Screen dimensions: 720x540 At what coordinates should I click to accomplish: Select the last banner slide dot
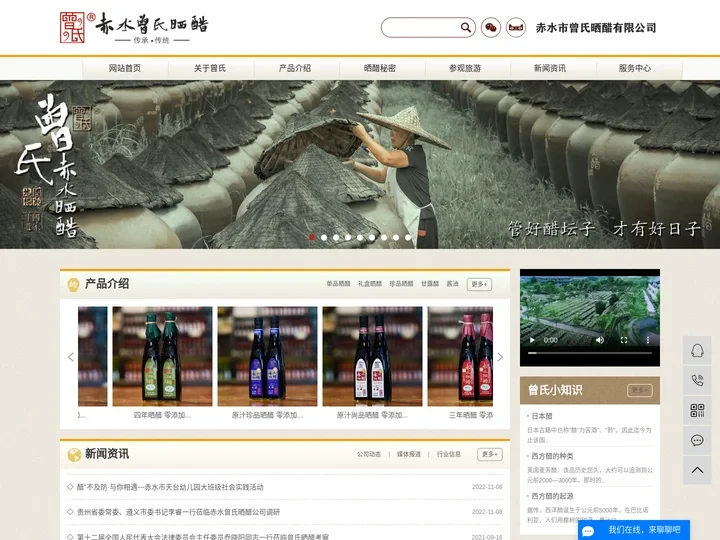tap(408, 237)
